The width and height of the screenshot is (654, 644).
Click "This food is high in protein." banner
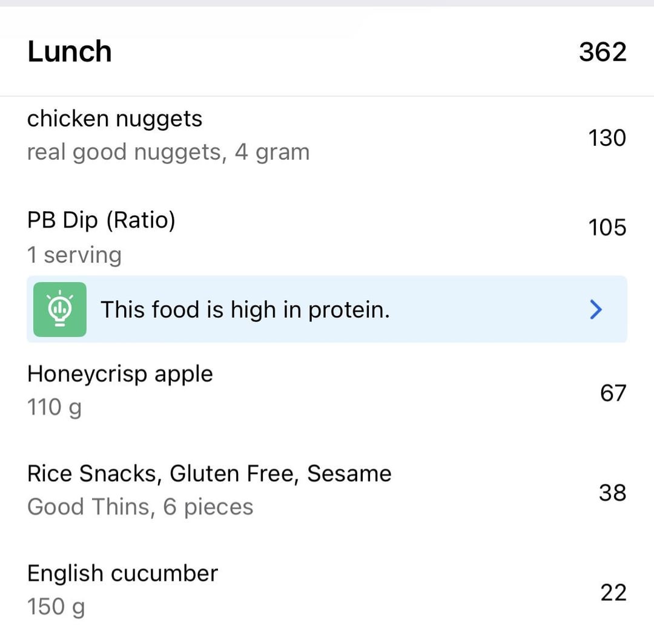pos(327,309)
